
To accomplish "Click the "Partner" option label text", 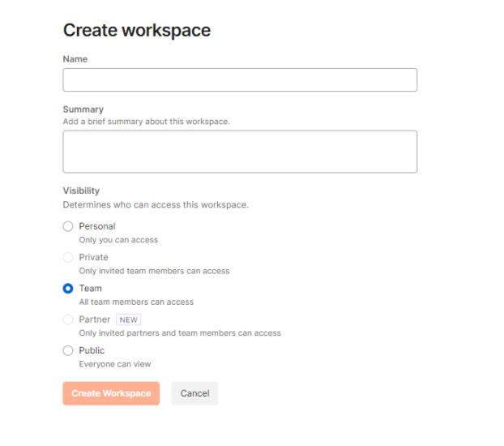I will click(x=95, y=319).
